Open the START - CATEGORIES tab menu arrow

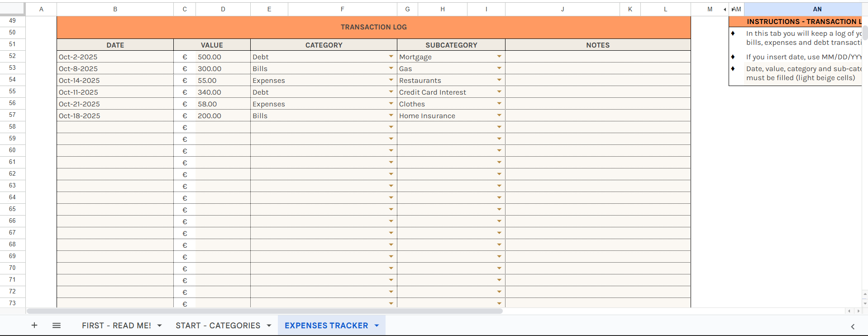(269, 326)
